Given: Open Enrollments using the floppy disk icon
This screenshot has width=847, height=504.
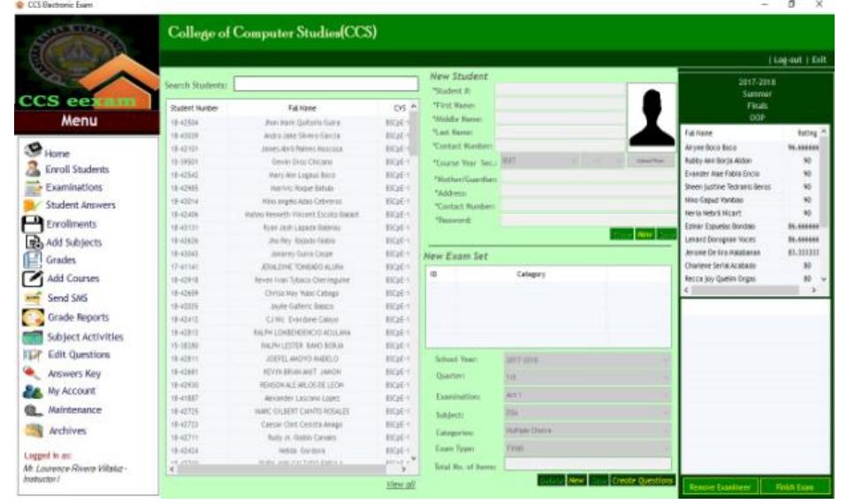Looking at the screenshot, I should 33,224.
